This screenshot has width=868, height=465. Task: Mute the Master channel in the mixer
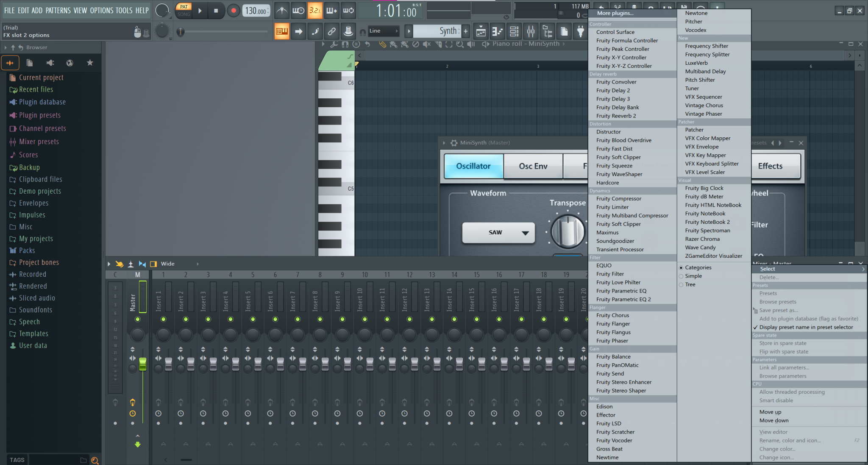pyautogui.click(x=137, y=319)
